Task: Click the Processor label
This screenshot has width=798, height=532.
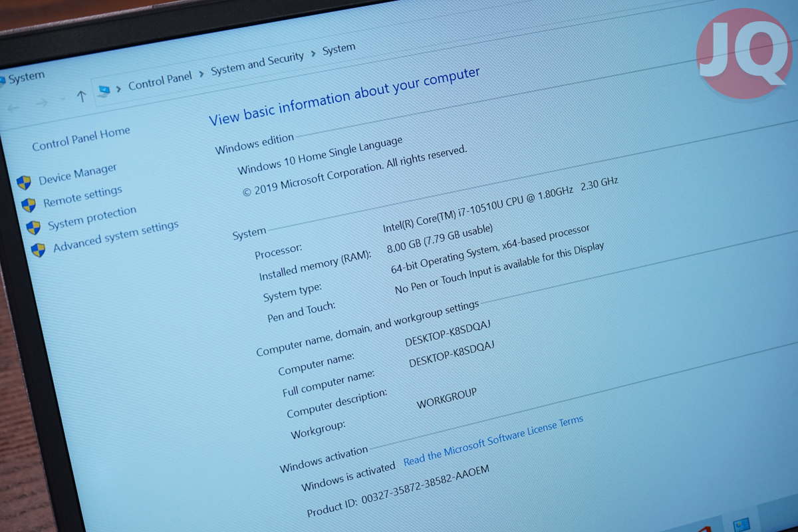Action: 278,252
